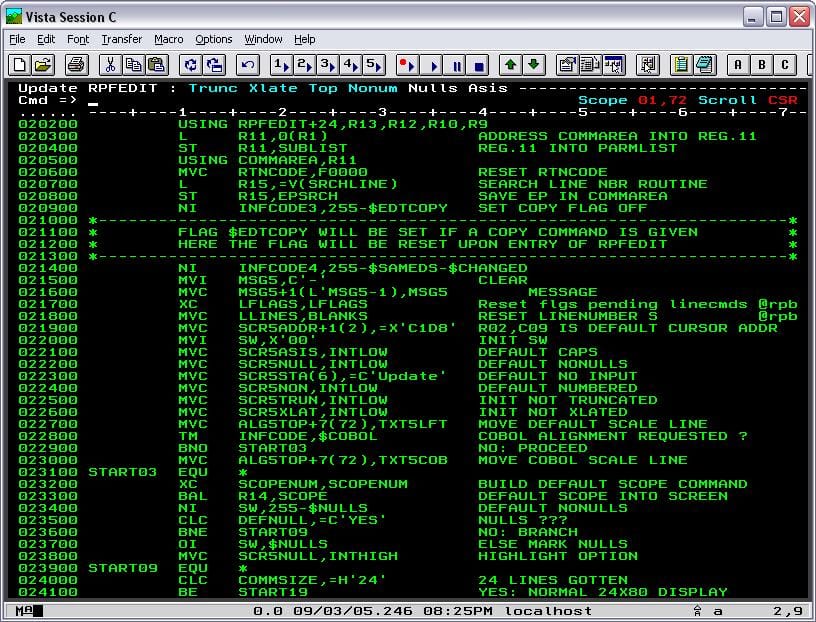This screenshot has width=816, height=622.
Task: Click SCR5ADDR+1(2),=X'C1D8' operand
Action: pyautogui.click(x=347, y=328)
